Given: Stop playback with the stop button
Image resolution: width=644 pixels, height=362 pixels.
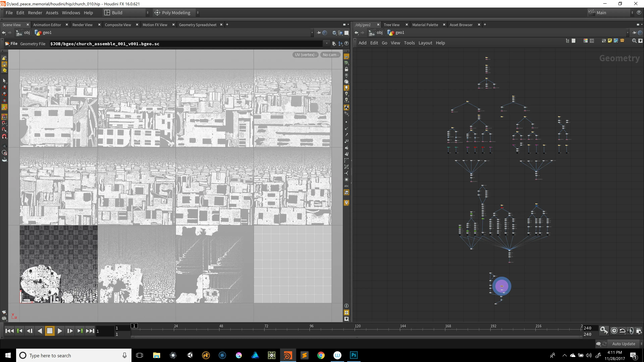Looking at the screenshot, I should click(49, 331).
